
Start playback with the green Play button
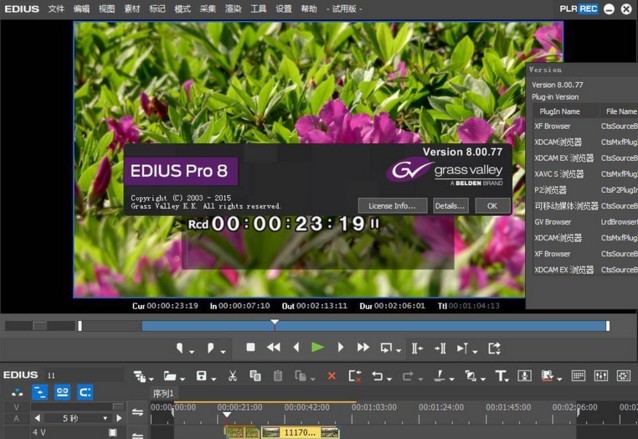[x=317, y=347]
